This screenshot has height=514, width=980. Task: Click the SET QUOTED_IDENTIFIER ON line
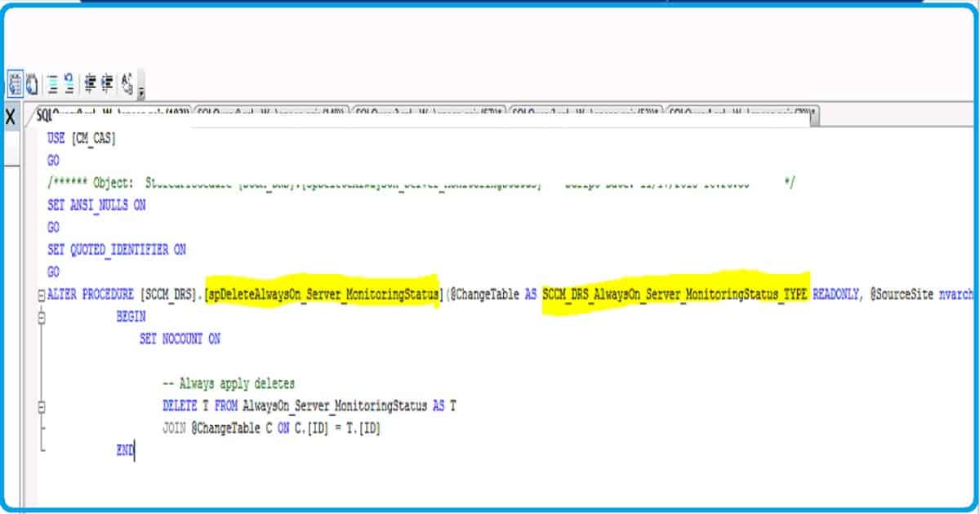[117, 250]
